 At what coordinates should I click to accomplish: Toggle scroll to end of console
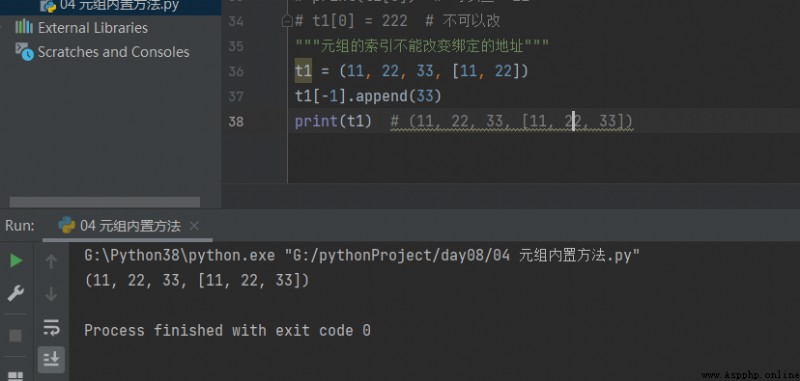51,360
